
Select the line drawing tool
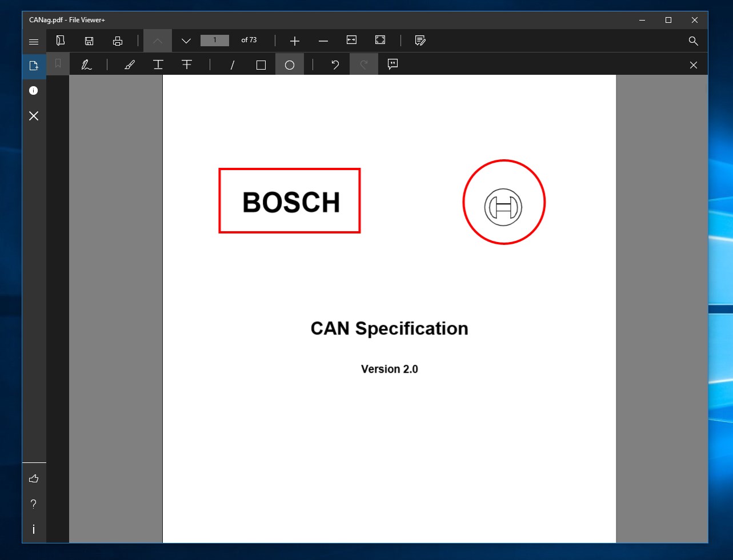(x=233, y=65)
